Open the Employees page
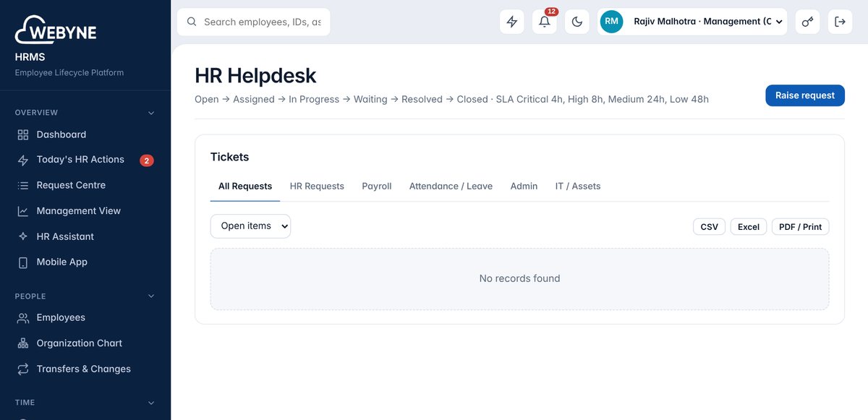The height and width of the screenshot is (420, 868). [85, 318]
